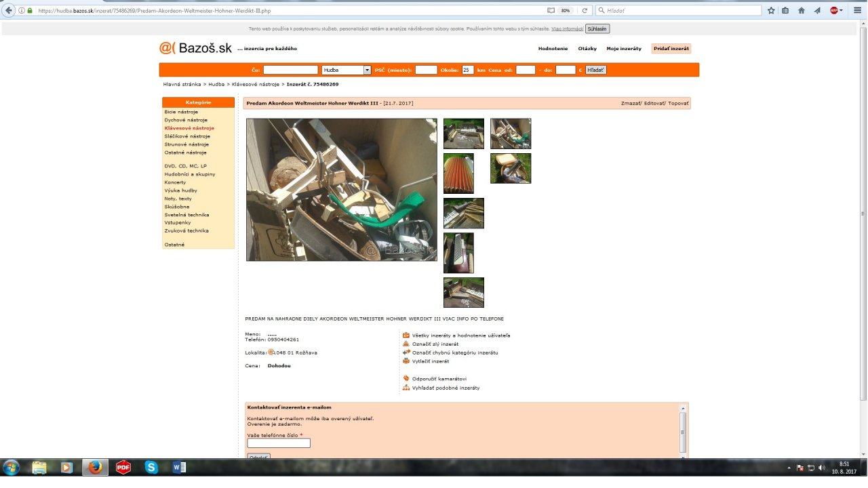Viewport: 868px width, 488px height.
Task: Open the Firefox hamburger menu
Action: (857, 11)
